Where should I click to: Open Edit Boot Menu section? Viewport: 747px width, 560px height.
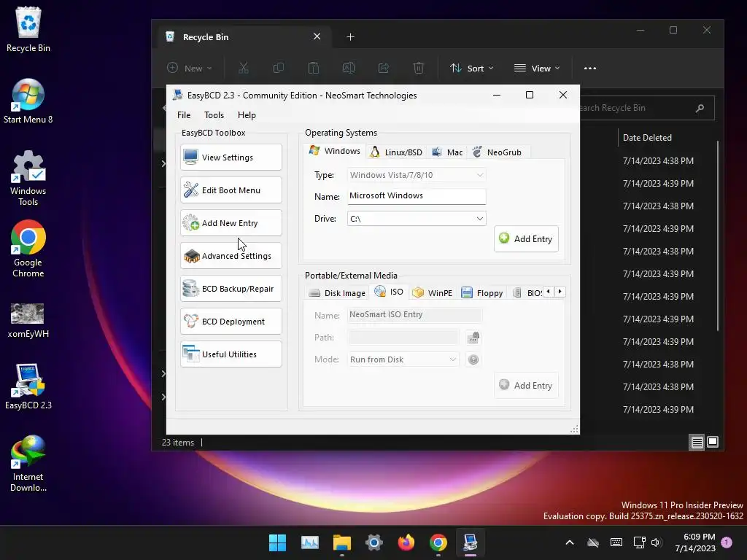231,190
